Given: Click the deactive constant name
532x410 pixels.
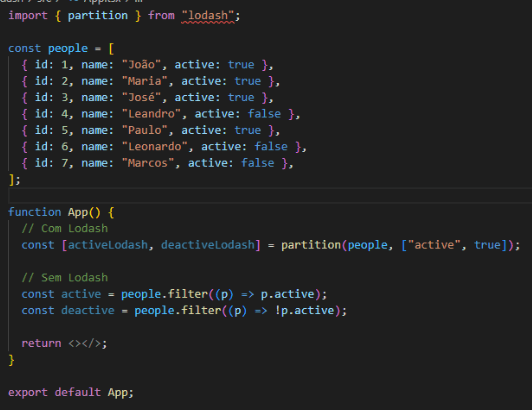Looking at the screenshot, I should [88, 311].
